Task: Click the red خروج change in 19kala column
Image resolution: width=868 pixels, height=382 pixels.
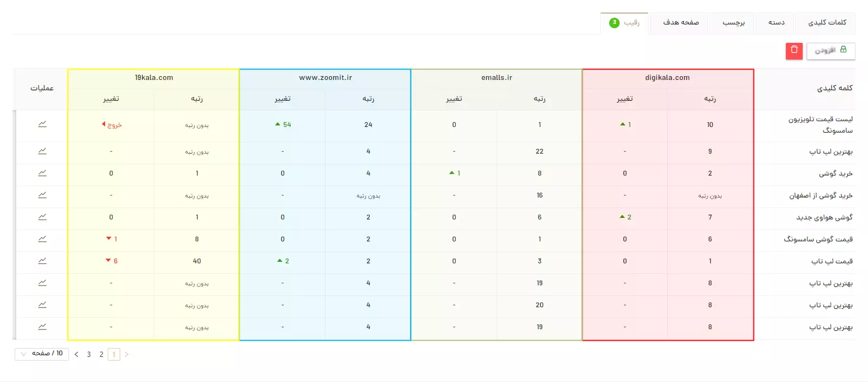Action: 112,125
